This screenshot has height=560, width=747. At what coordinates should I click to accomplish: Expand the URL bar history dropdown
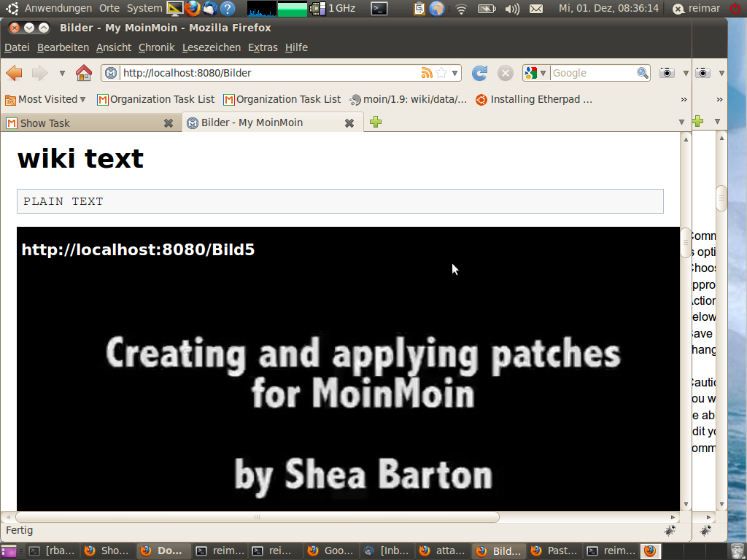455,73
